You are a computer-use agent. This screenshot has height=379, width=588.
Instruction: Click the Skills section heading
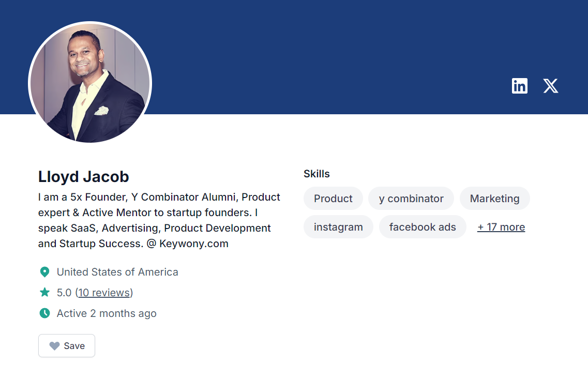click(x=316, y=174)
